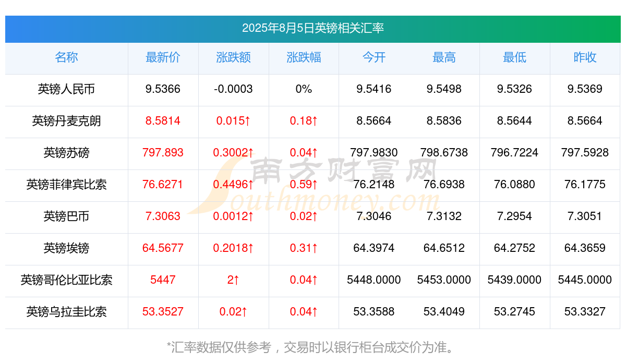Click opening price 5448.0000

374,280
